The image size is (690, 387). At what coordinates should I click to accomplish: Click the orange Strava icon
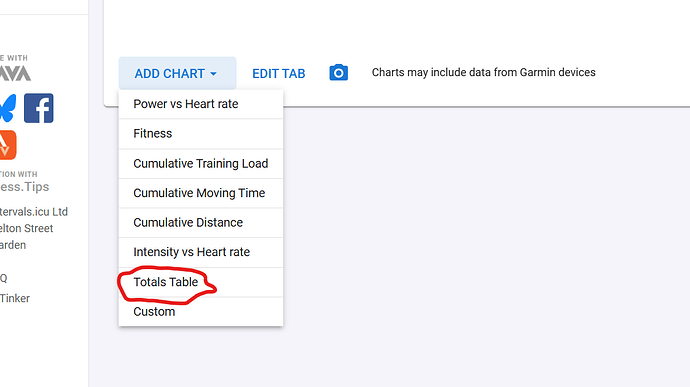click(7, 145)
